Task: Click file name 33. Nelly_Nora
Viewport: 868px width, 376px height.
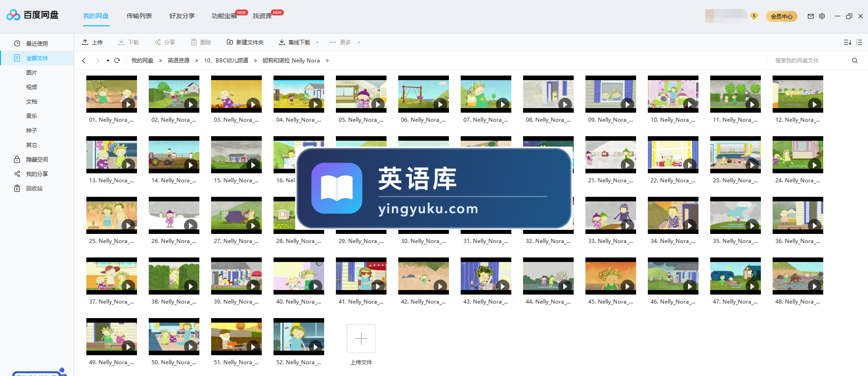Action: click(611, 241)
